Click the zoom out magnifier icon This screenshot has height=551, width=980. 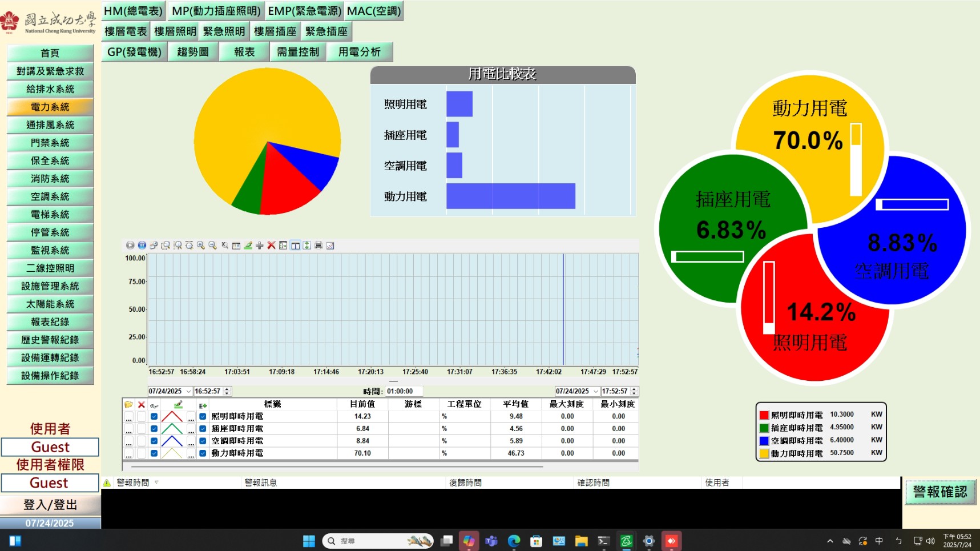pos(212,246)
